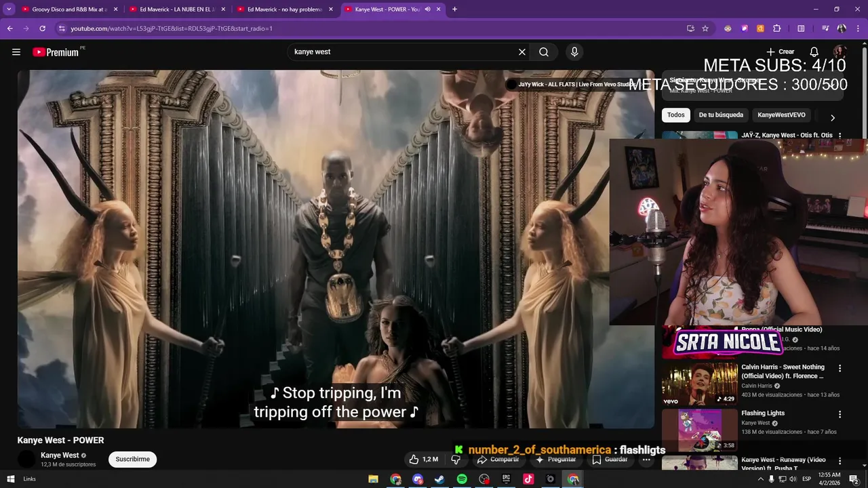This screenshot has height=488, width=868.
Task: Open Chrome profile avatar
Action: tap(842, 28)
